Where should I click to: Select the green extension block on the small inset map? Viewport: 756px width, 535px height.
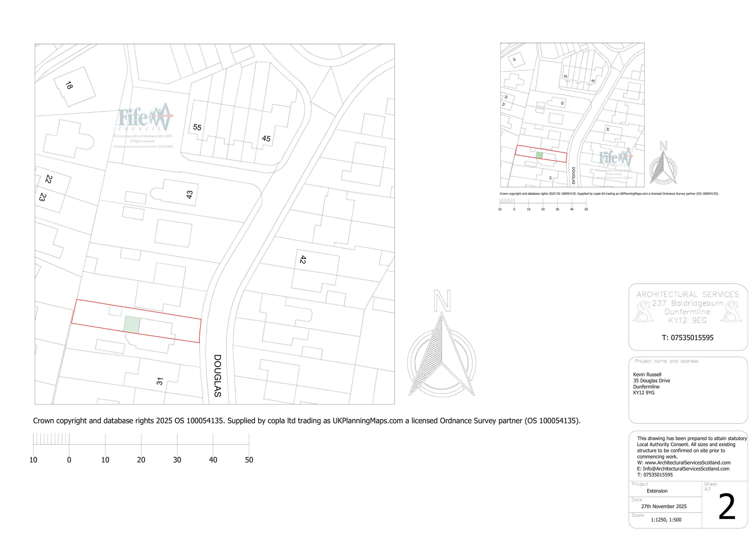click(539, 155)
